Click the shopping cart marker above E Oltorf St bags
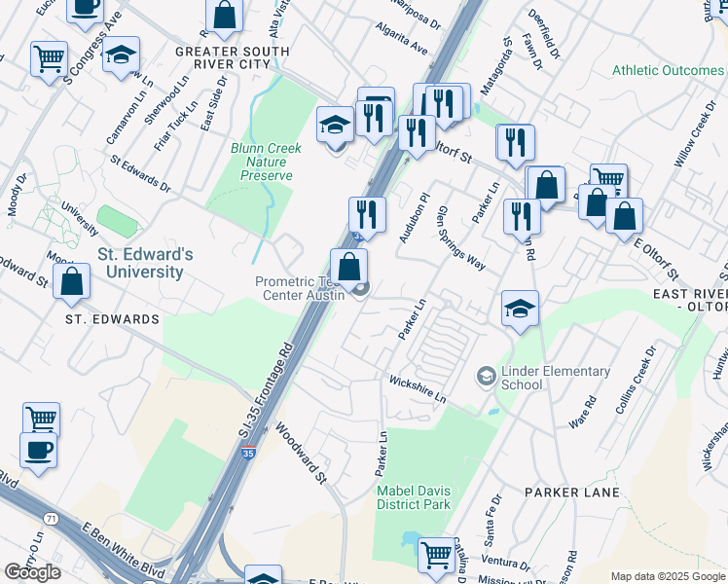Screen dimensions: 728x584 tap(609, 178)
